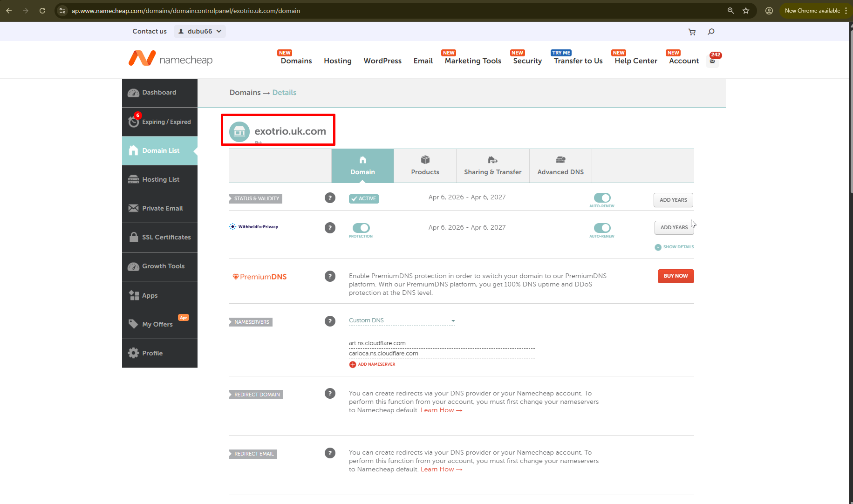
Task: Open Chrome's three-dot menu
Action: tap(846, 11)
